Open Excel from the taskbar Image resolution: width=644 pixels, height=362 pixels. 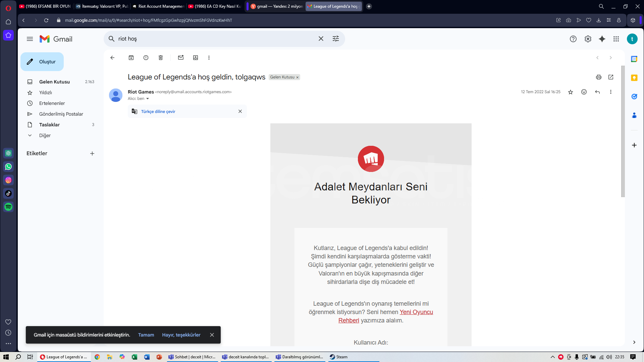click(x=135, y=357)
